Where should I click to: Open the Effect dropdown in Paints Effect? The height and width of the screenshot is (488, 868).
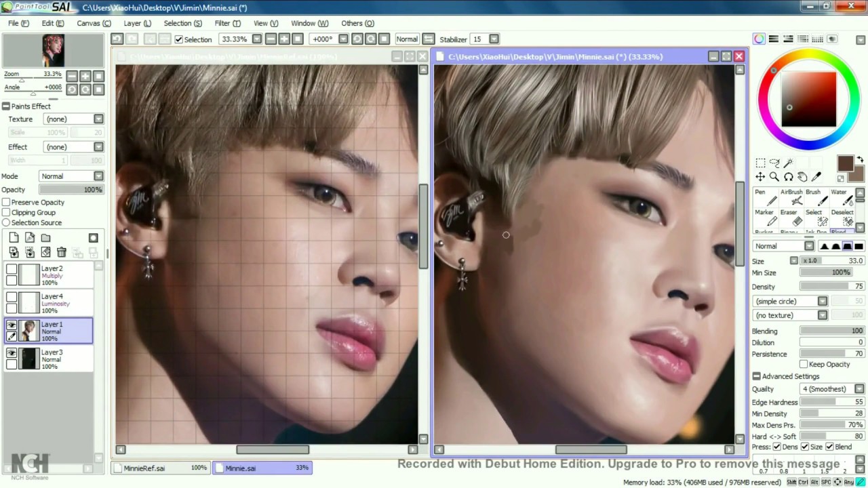click(98, 147)
